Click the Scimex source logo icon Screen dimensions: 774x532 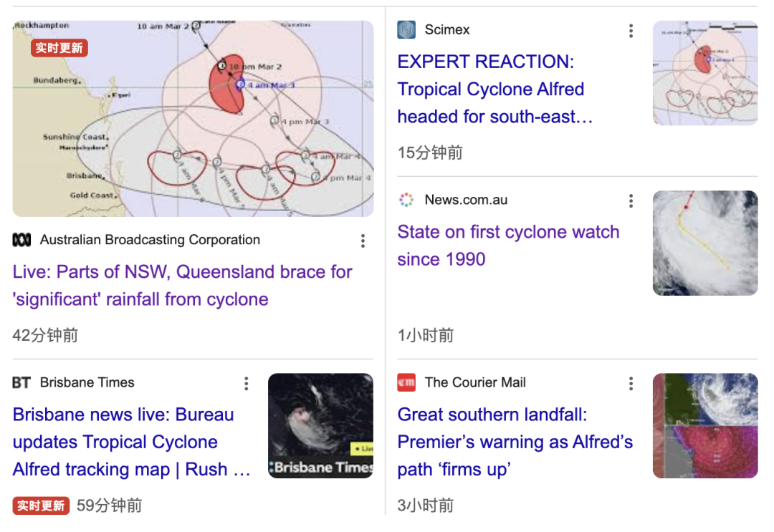tap(406, 29)
